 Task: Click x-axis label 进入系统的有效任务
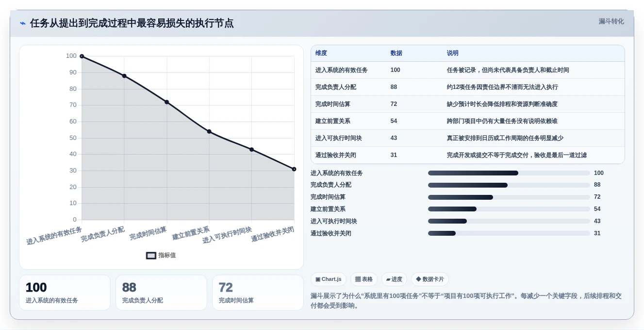point(54,235)
